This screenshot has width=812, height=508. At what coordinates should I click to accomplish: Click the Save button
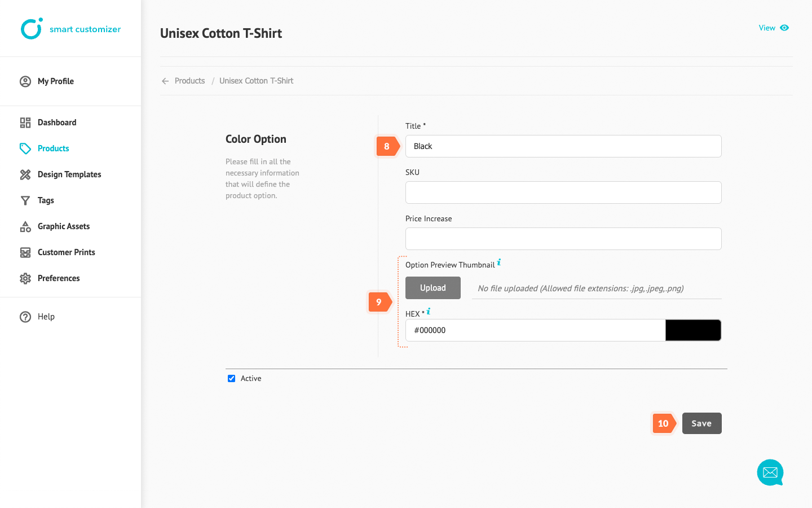tap(702, 423)
